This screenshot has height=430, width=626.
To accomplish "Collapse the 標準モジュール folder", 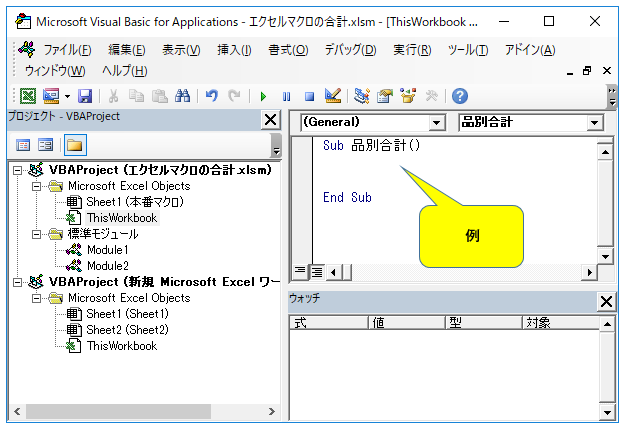I will pyautogui.click(x=36, y=234).
